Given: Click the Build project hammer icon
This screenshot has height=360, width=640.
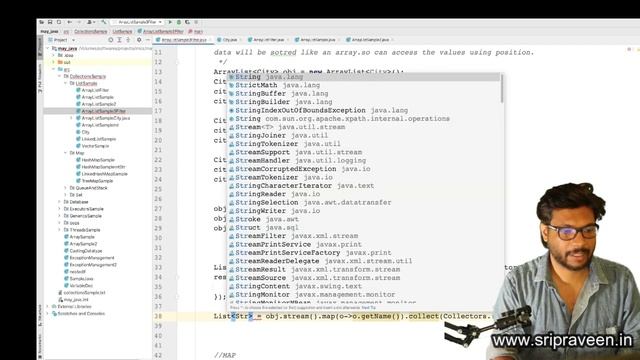Looking at the screenshot, I should coord(104,22).
